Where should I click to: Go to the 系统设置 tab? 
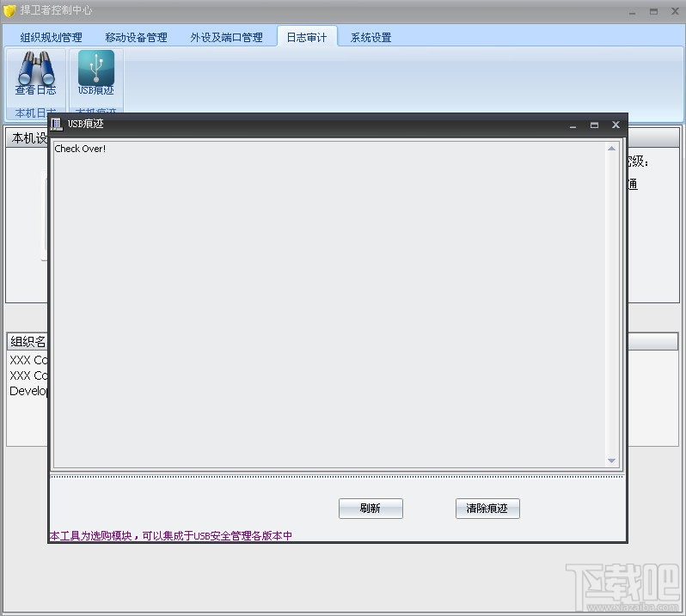tap(371, 38)
